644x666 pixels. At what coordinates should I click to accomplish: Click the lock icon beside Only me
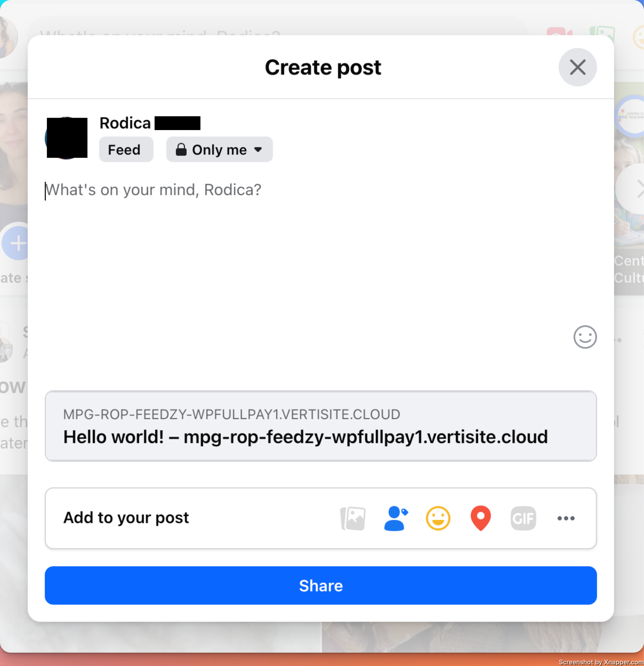tap(181, 150)
